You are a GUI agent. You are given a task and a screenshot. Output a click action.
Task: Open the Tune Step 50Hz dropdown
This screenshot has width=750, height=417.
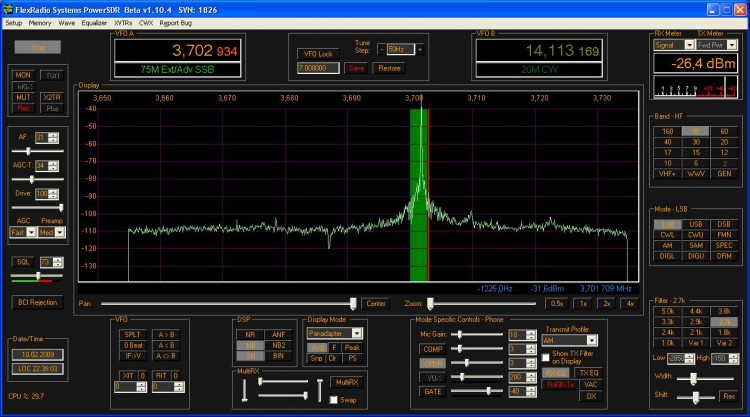pyautogui.click(x=400, y=49)
